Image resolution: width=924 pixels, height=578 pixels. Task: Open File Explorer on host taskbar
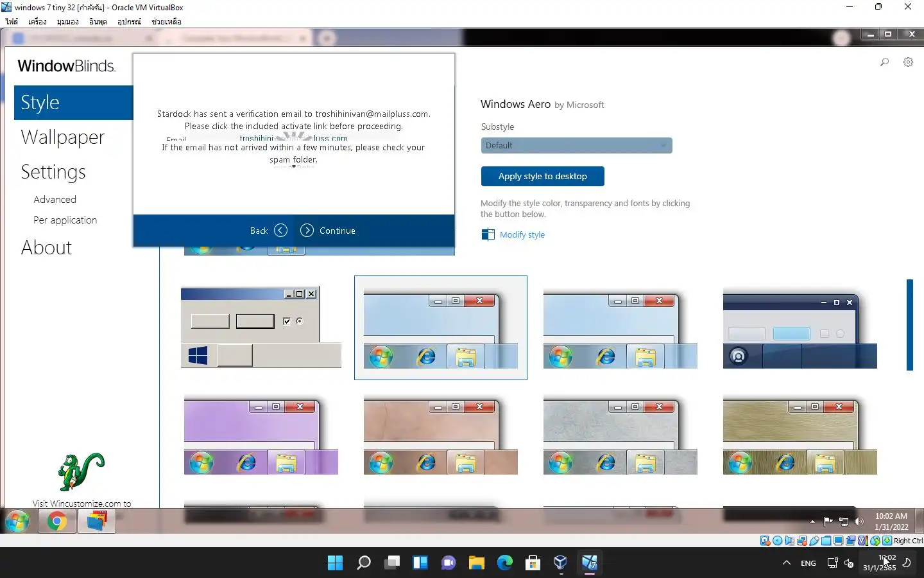coord(476,563)
